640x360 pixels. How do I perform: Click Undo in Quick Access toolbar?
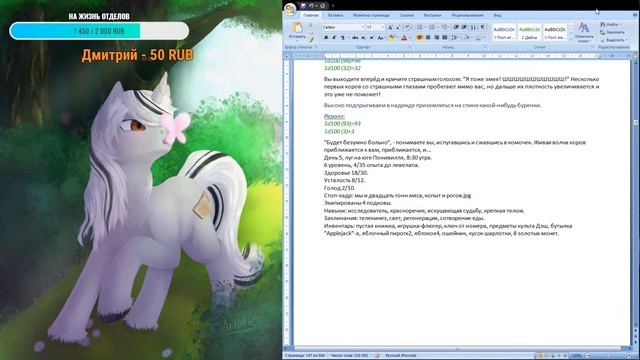[x=311, y=6]
